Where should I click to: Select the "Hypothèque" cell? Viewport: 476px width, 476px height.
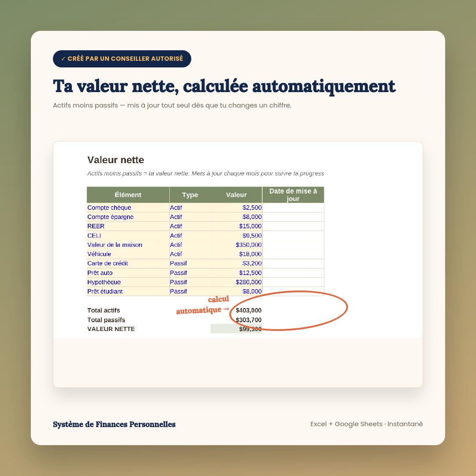[x=128, y=282]
